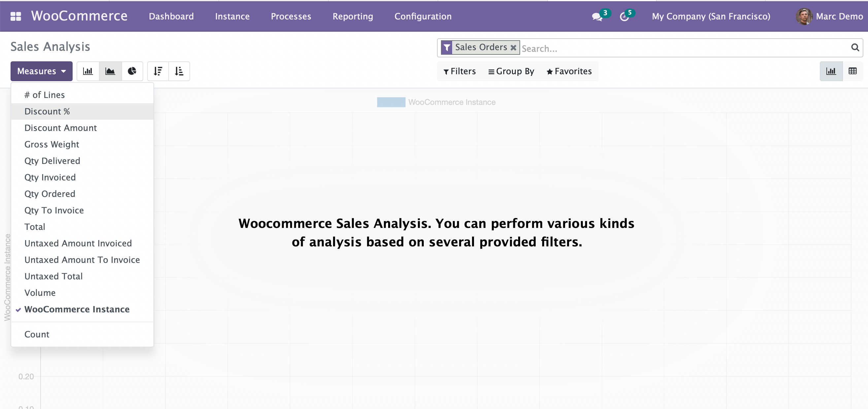
Task: Switch to line chart mode
Action: point(110,71)
